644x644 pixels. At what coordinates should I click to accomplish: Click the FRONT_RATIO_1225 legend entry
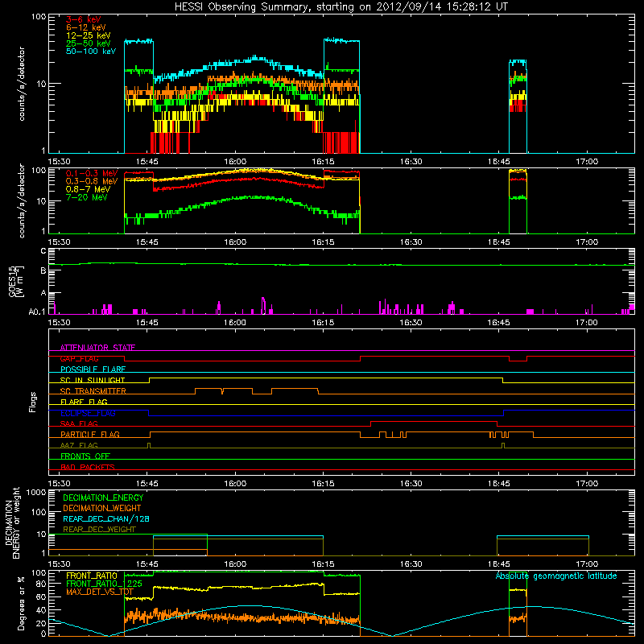(104, 584)
